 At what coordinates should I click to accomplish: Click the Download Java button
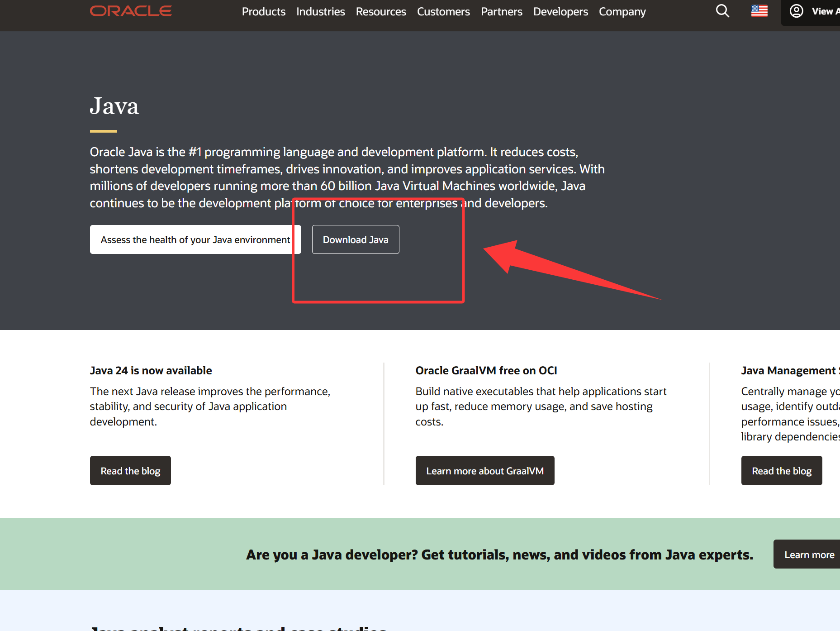(x=356, y=239)
